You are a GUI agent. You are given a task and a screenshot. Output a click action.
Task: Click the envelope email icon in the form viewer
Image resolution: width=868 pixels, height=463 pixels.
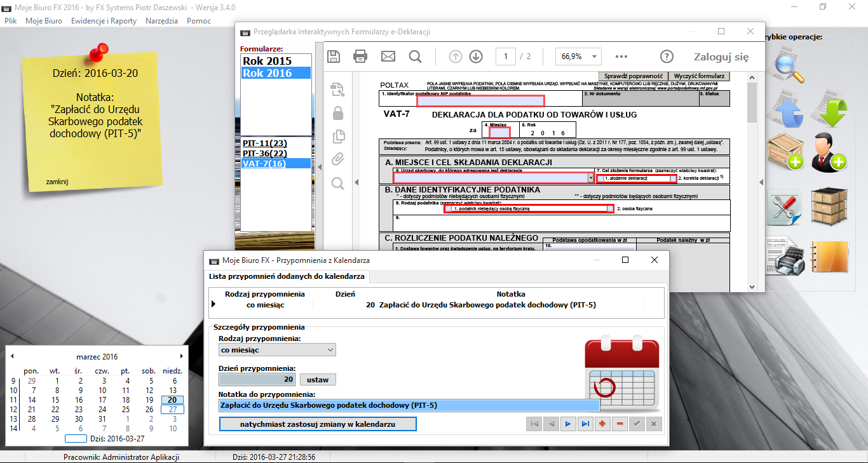click(x=388, y=57)
